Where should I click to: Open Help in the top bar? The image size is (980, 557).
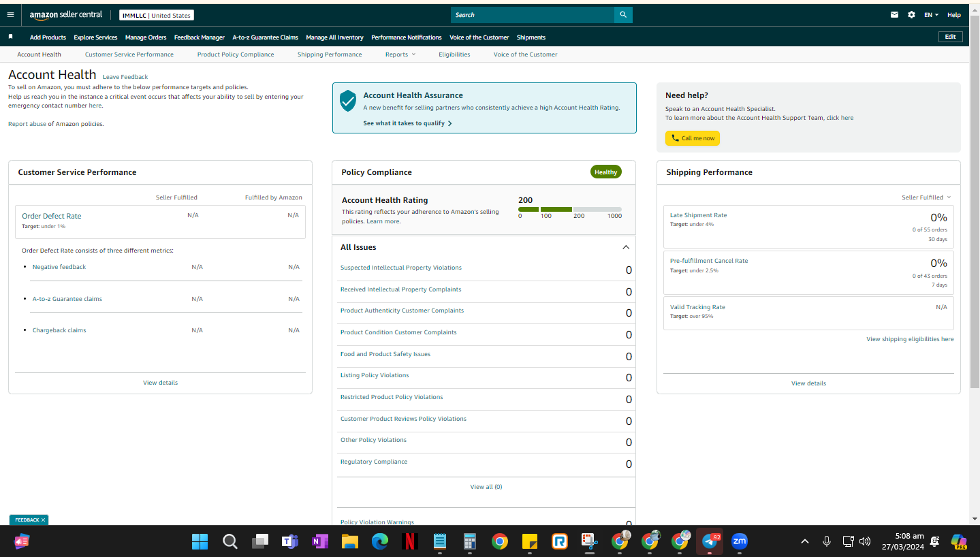point(954,15)
